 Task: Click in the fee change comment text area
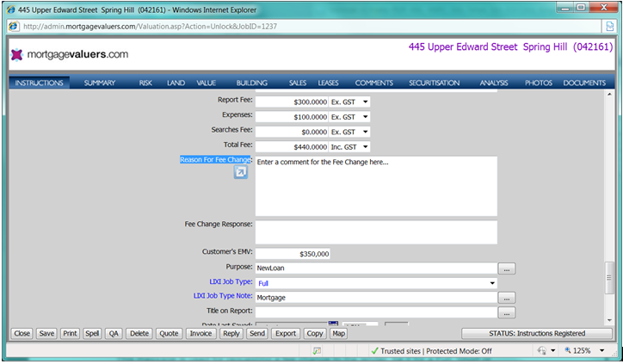376,186
